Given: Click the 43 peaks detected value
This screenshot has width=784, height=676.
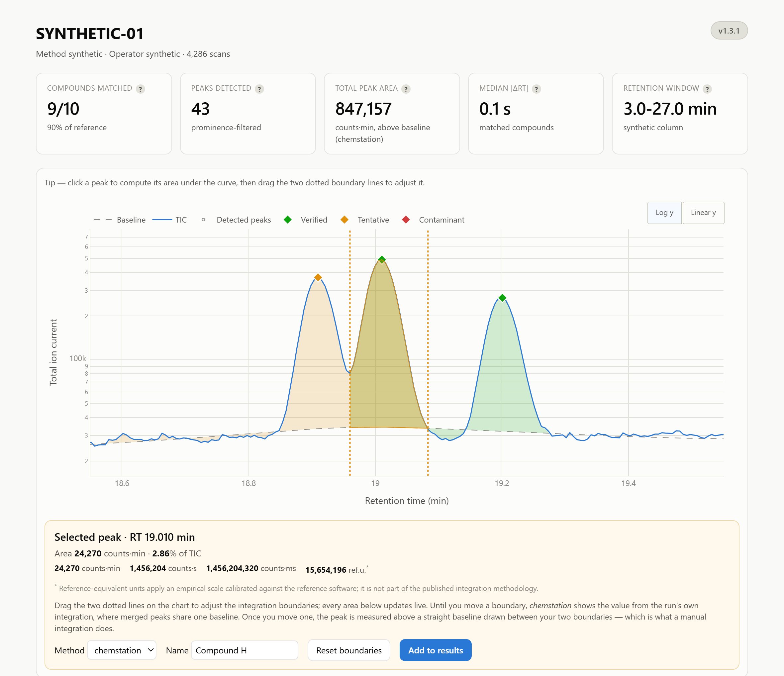Looking at the screenshot, I should [x=200, y=109].
